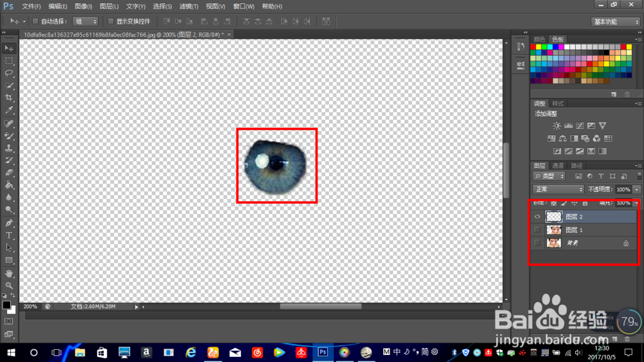Hide layer 图层 2 with eye icon
The image size is (644, 362).
[537, 216]
